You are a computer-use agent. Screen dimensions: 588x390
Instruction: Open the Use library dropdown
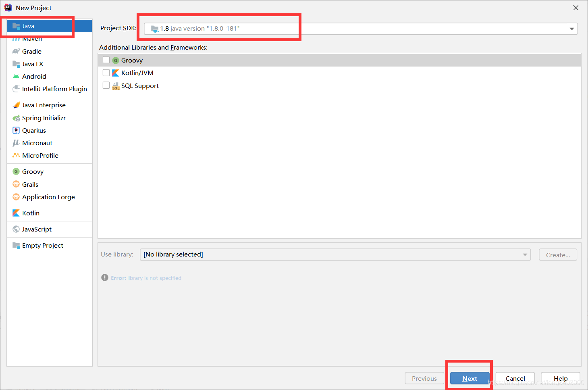pos(335,254)
